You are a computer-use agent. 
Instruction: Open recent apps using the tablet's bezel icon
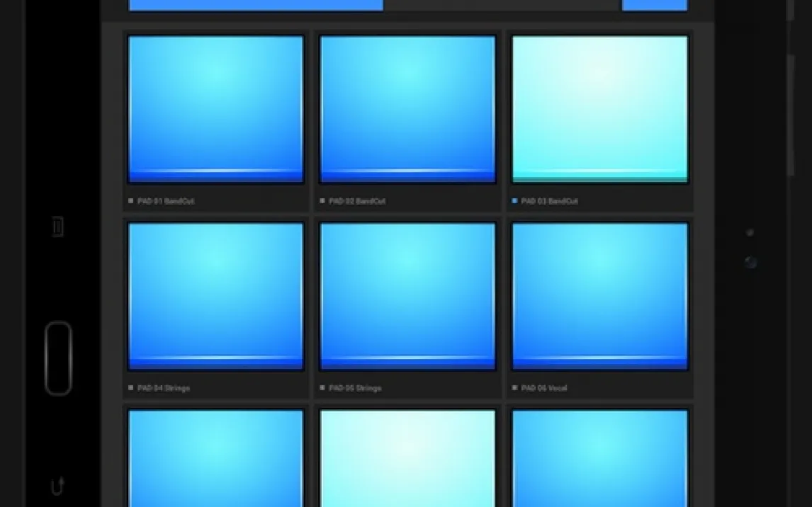58,227
